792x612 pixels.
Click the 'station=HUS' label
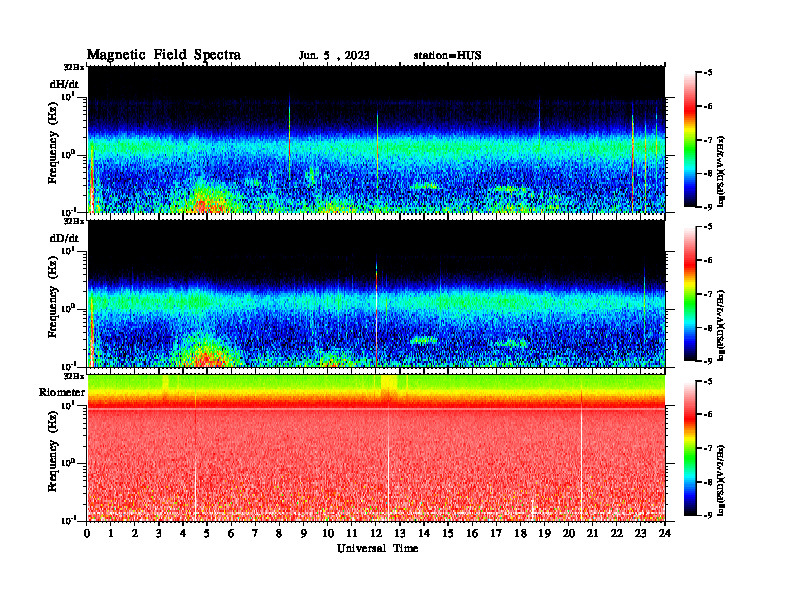click(x=447, y=56)
